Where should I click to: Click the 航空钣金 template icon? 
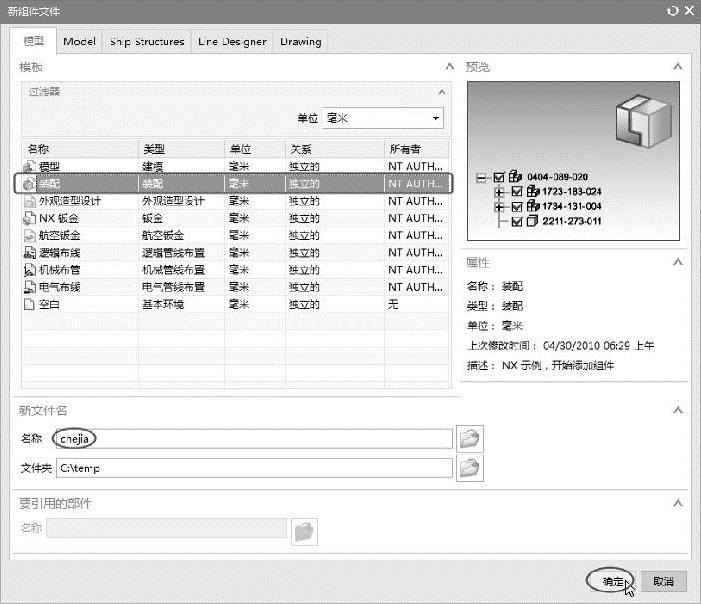[30, 236]
